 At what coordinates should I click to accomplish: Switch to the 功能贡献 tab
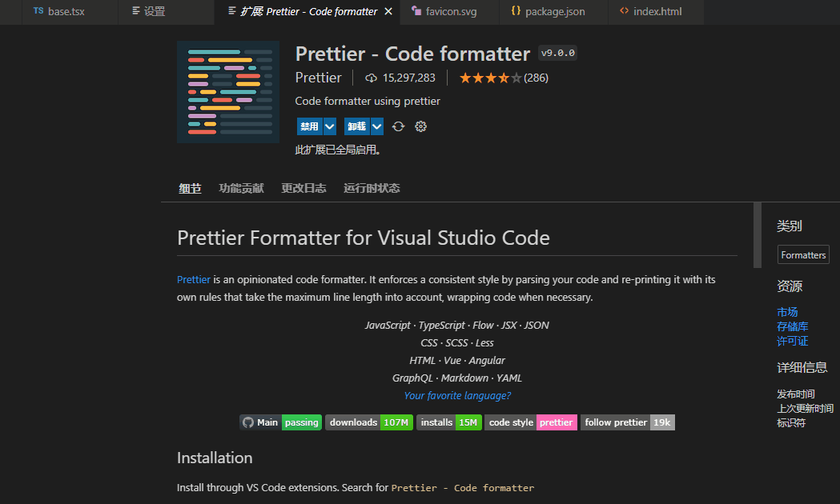pos(241,188)
